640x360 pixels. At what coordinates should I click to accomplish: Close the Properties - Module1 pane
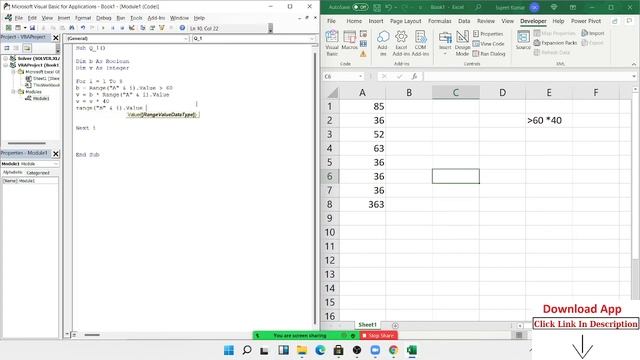(x=56, y=153)
